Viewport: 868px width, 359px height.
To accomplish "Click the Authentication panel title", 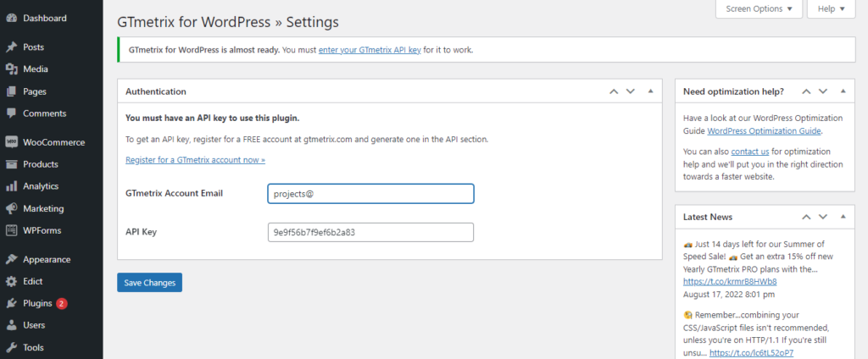I will tap(156, 91).
